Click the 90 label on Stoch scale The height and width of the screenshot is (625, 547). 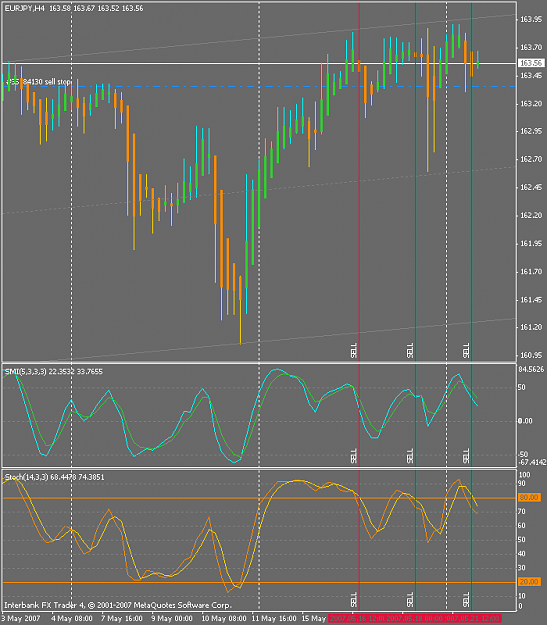tap(523, 483)
